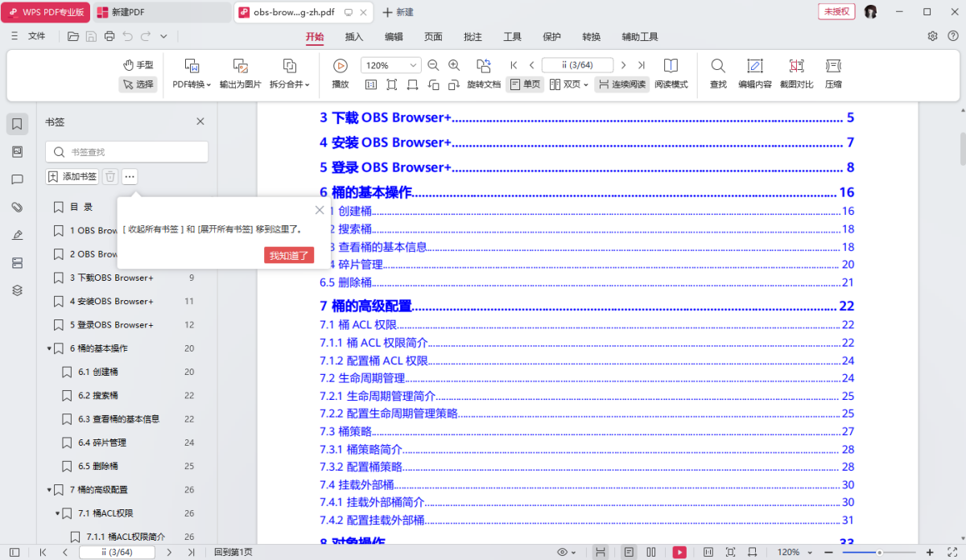This screenshot has height=560, width=966.
Task: Click the 编辑内容 edit content tool
Action: (x=755, y=73)
